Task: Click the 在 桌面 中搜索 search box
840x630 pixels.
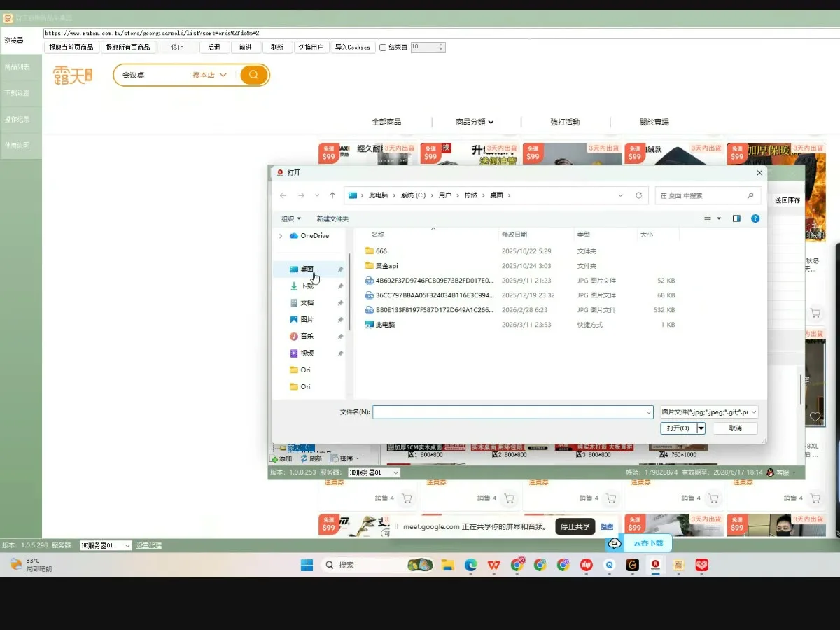Action: point(708,196)
